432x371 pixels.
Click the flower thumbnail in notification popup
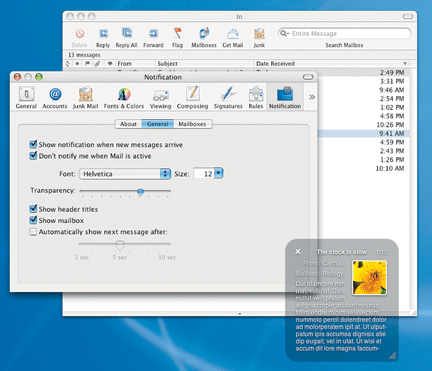tap(370, 278)
